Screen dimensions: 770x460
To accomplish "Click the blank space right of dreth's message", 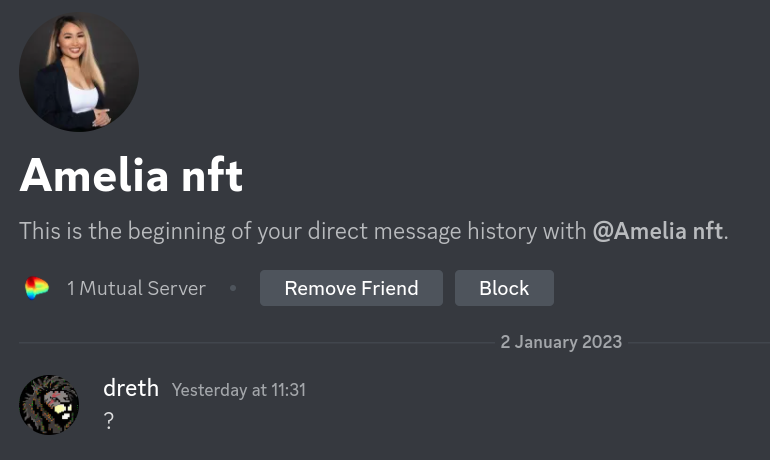I will pos(450,421).
